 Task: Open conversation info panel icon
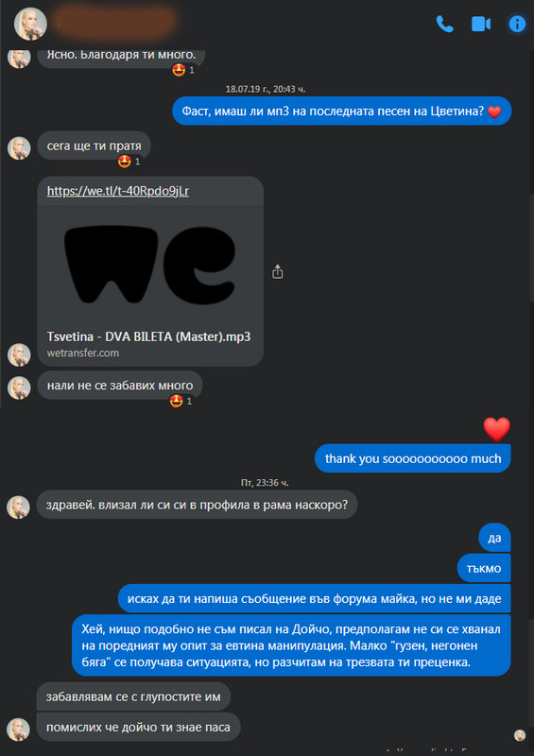517,24
